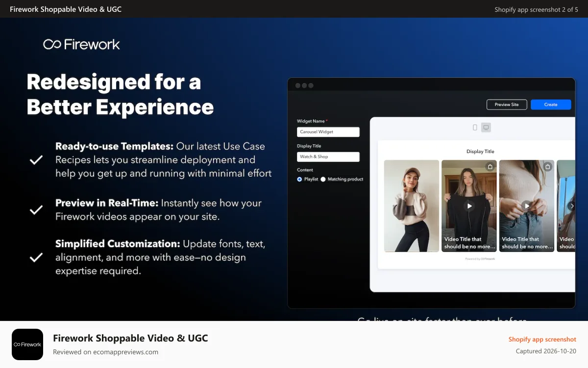Click Preview in Real-Time feature text

point(159,210)
